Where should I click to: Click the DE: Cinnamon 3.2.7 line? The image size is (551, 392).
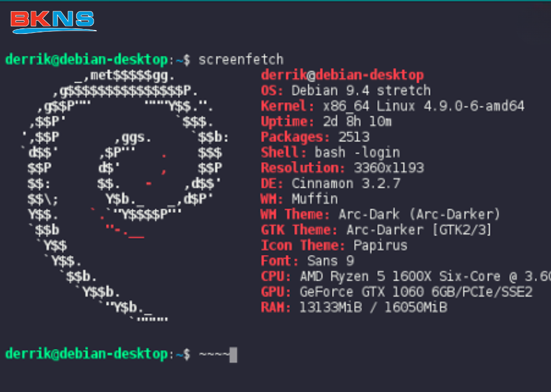click(330, 183)
